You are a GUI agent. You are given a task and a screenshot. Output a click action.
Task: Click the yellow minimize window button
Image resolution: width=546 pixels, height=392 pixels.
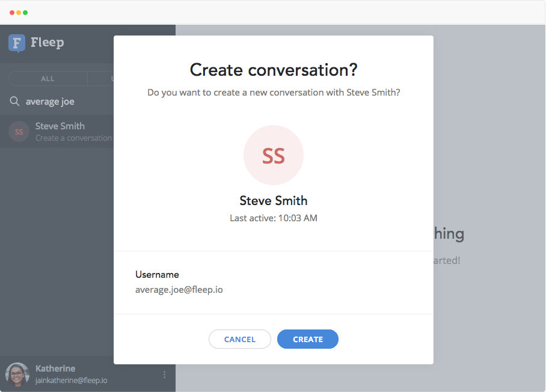click(x=19, y=13)
